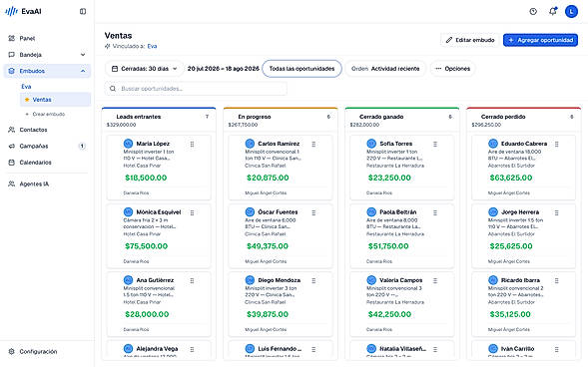This screenshot has height=367, width=588.
Task: Open options menu on Jorge Herrera card
Action: coord(556,212)
